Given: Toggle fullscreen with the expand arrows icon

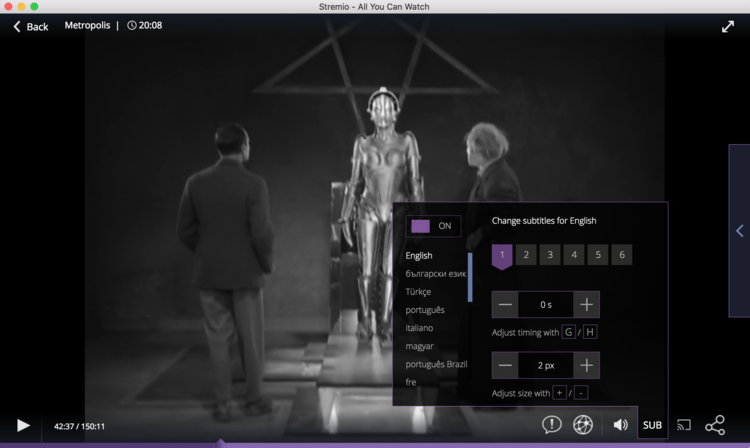Looking at the screenshot, I should (728, 26).
